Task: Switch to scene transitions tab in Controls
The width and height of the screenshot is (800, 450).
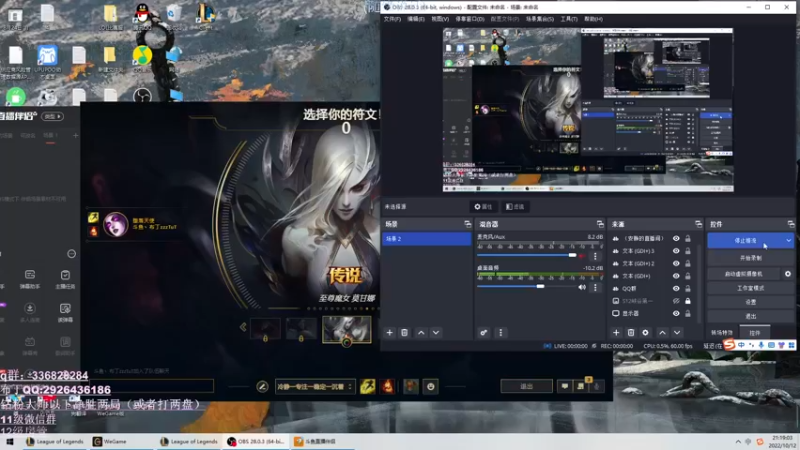Action: tap(722, 333)
